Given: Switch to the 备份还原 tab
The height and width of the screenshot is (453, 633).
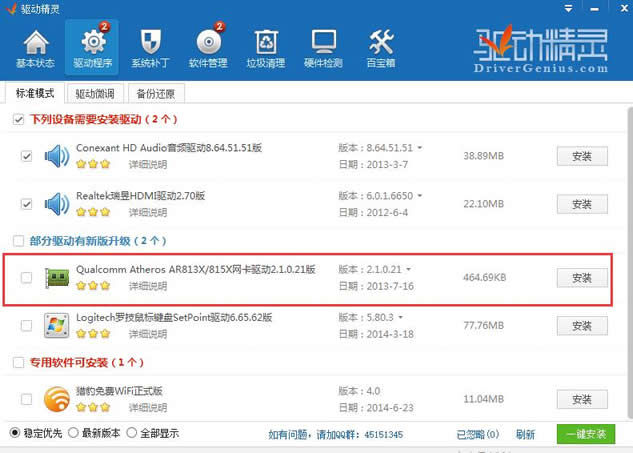Looking at the screenshot, I should point(156,94).
